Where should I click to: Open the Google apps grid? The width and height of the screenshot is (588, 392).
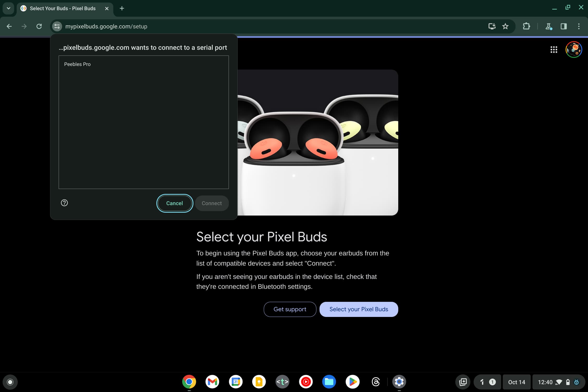tap(554, 50)
